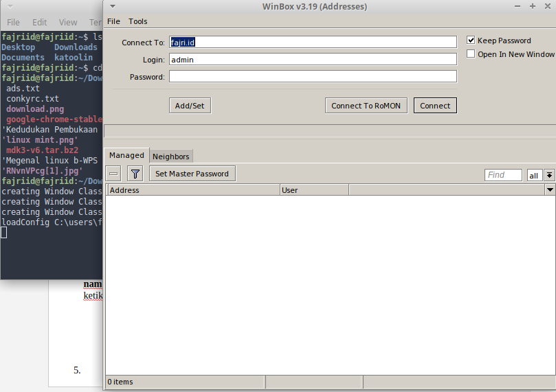Image resolution: width=556 pixels, height=392 pixels.
Task: Focus the Connect To address field
Action: pyautogui.click(x=313, y=42)
